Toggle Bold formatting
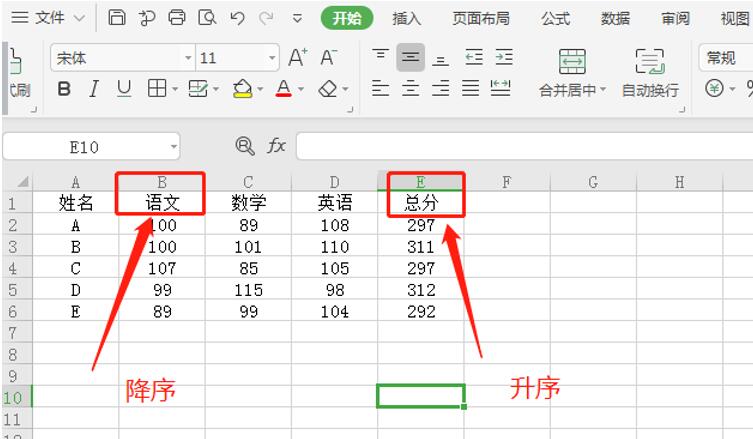Screen dimensions: 753x439 click(x=64, y=88)
